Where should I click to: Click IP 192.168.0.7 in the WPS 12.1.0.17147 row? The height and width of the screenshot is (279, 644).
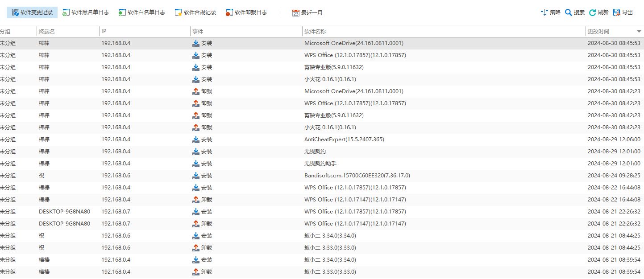116,224
